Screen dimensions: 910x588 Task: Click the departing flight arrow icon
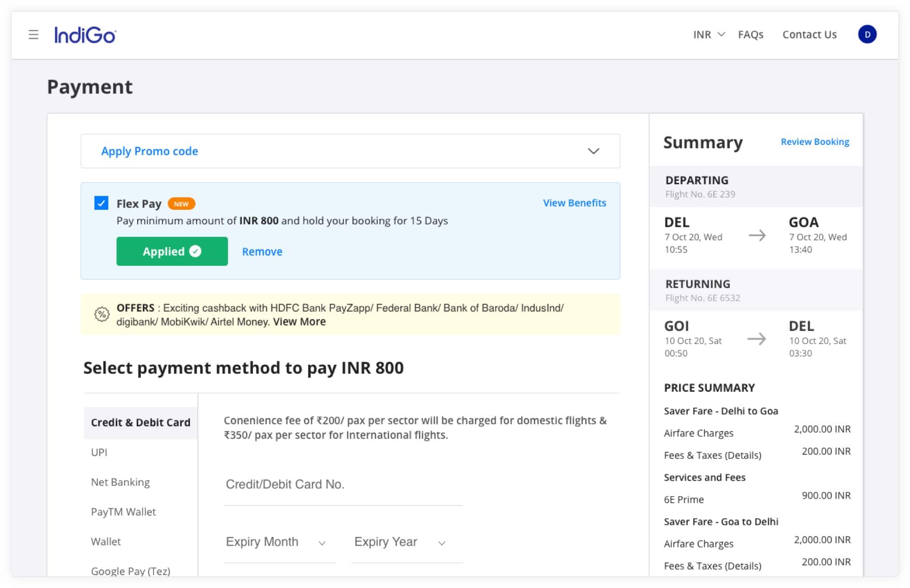(x=757, y=236)
